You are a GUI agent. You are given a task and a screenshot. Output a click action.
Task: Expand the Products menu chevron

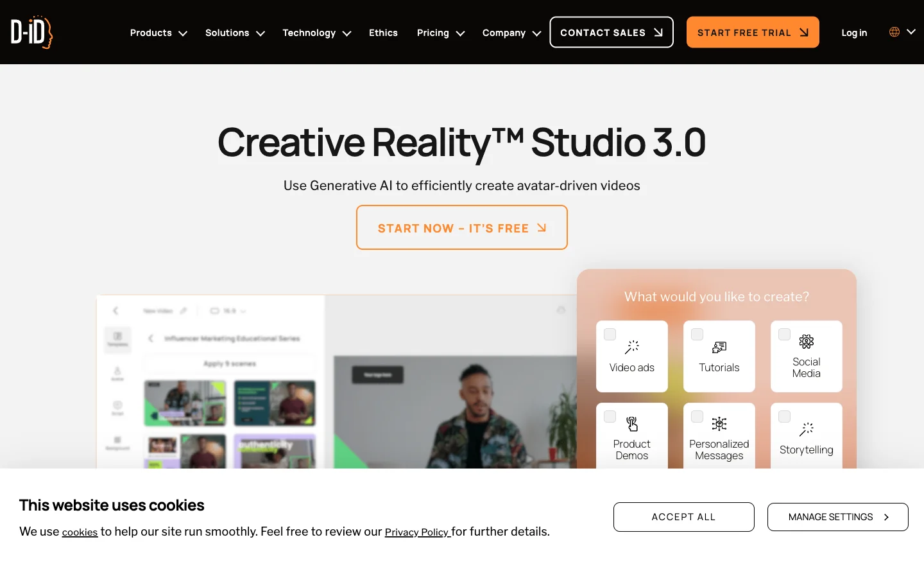[183, 33]
